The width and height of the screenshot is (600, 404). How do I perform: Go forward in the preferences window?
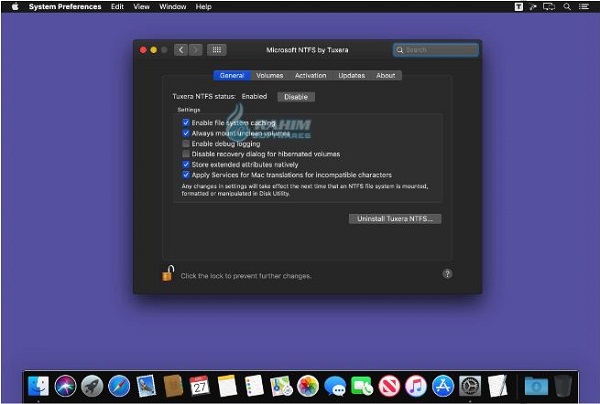coord(196,50)
